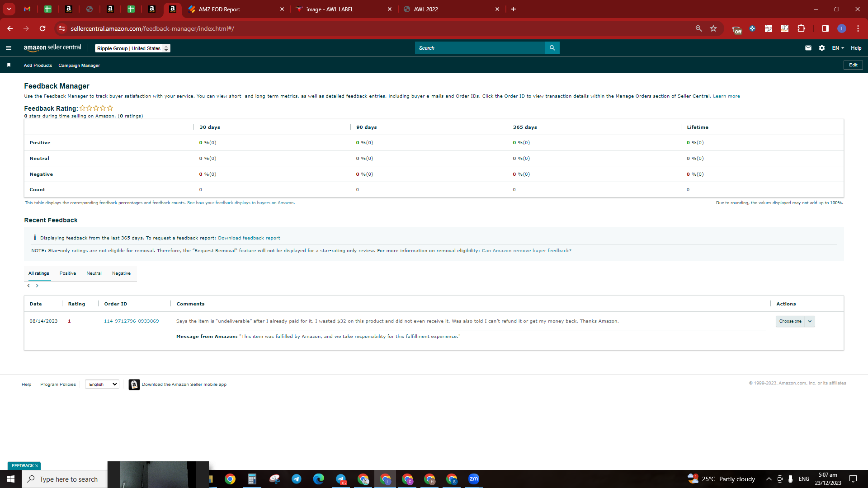Open how feedback displays to buyers link
868x488 pixels.
click(241, 203)
